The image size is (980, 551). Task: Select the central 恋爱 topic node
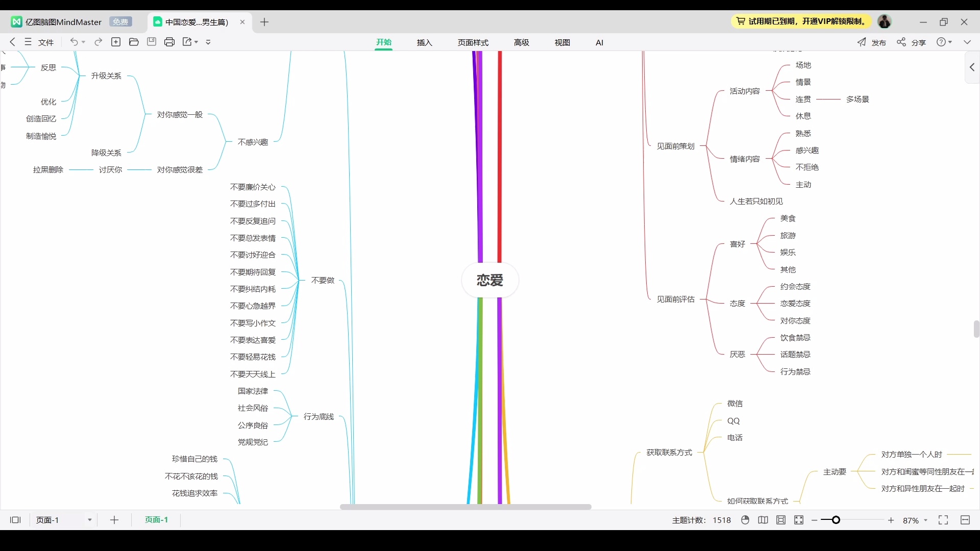click(x=489, y=280)
